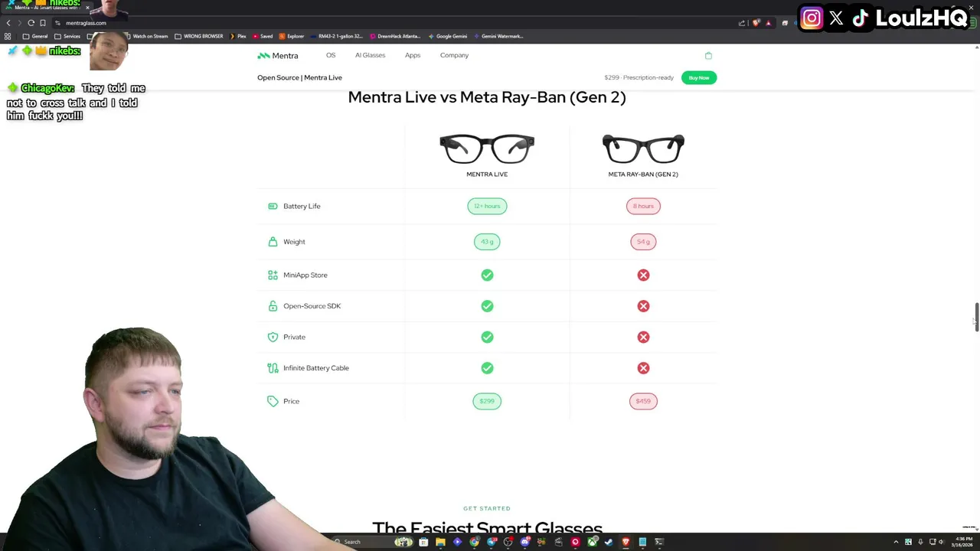Click green check for Infinite Battery Cable
980x551 pixels.
[487, 368]
